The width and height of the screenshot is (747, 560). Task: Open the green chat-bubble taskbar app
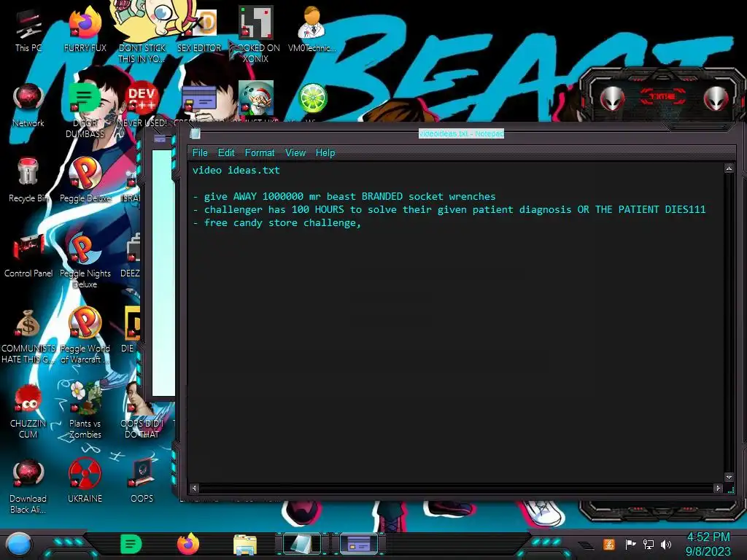[x=131, y=544]
